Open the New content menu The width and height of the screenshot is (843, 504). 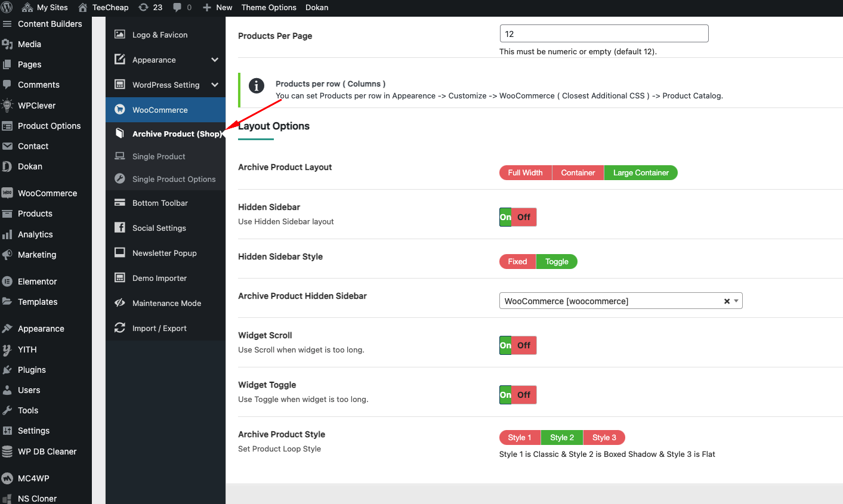click(217, 7)
